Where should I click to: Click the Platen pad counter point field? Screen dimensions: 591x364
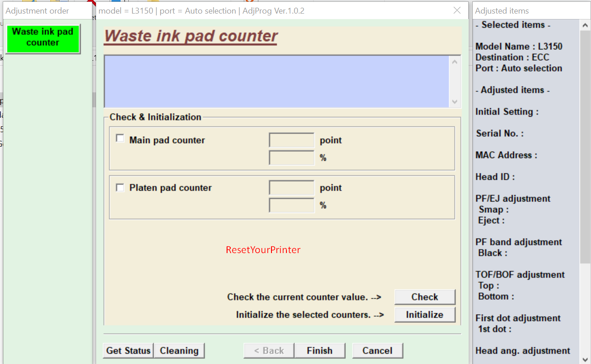tap(291, 187)
